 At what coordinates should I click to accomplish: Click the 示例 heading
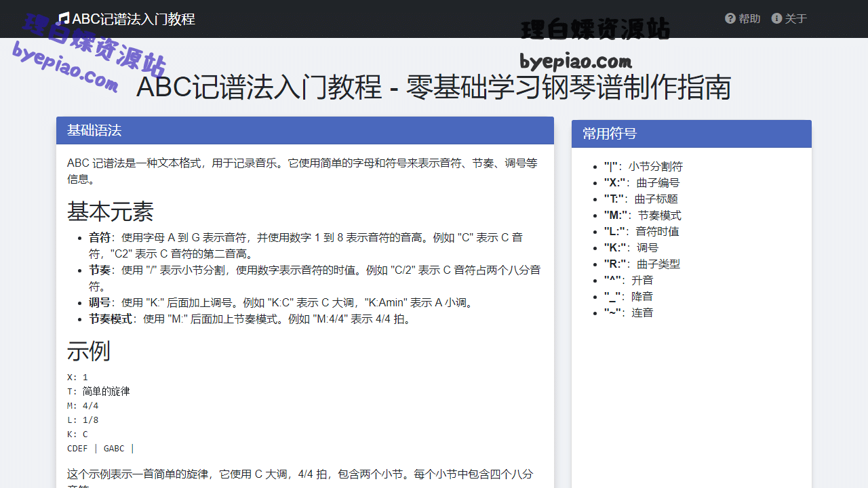tap(89, 351)
